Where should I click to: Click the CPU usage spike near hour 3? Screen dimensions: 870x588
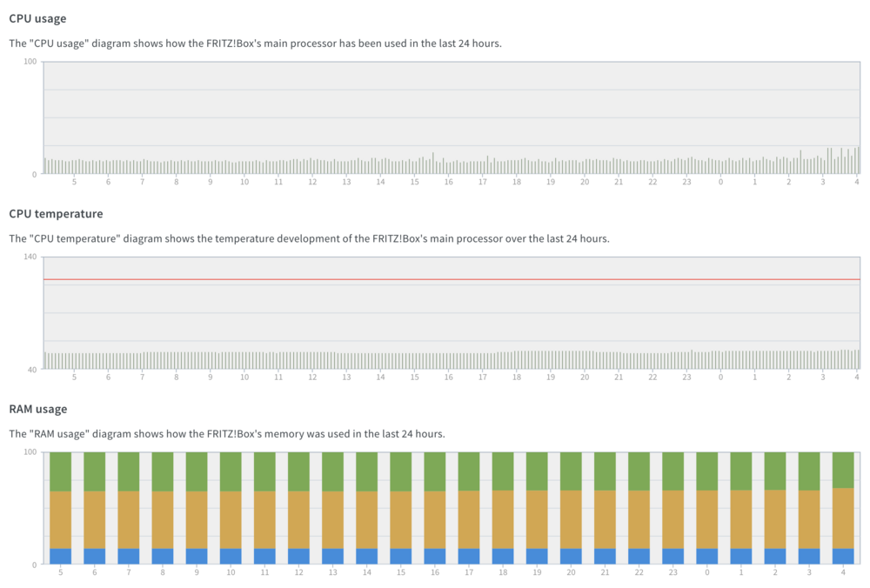(x=829, y=161)
